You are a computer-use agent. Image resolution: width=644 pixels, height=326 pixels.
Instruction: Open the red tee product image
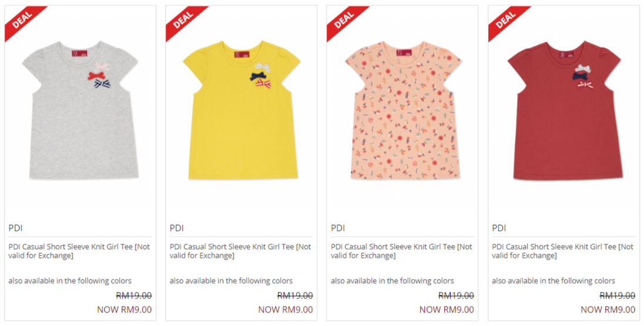click(x=564, y=110)
